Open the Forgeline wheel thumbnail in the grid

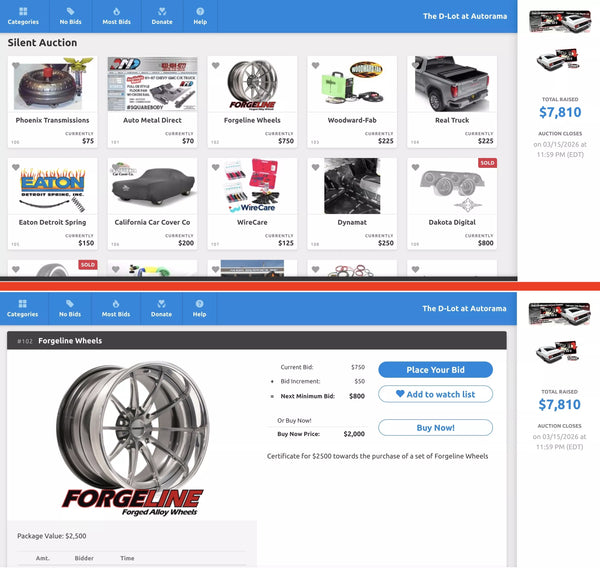(252, 84)
